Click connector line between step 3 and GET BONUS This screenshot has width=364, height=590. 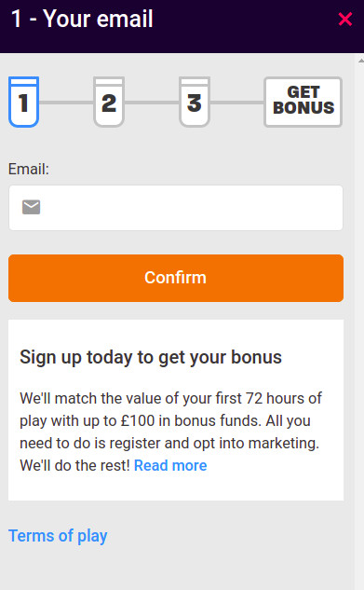click(x=237, y=103)
